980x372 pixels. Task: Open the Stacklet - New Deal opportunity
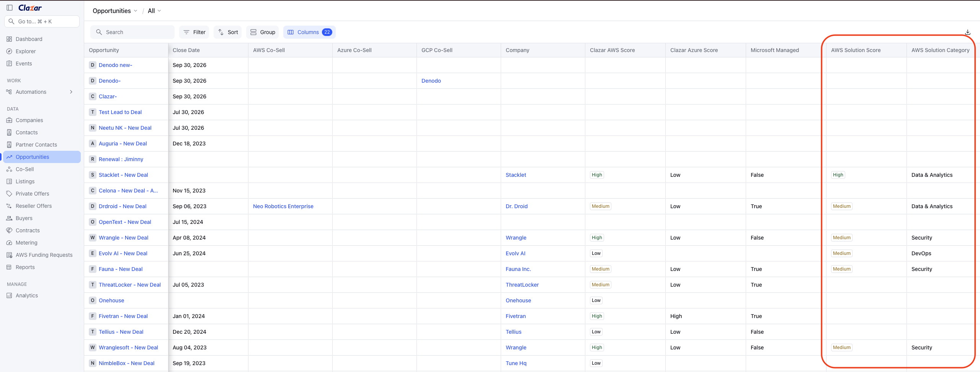click(x=123, y=175)
